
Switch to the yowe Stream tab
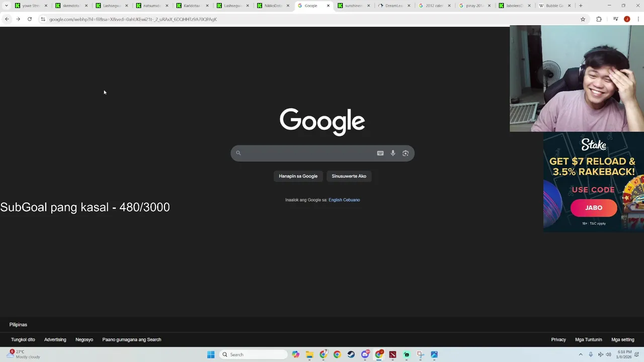tap(31, 6)
